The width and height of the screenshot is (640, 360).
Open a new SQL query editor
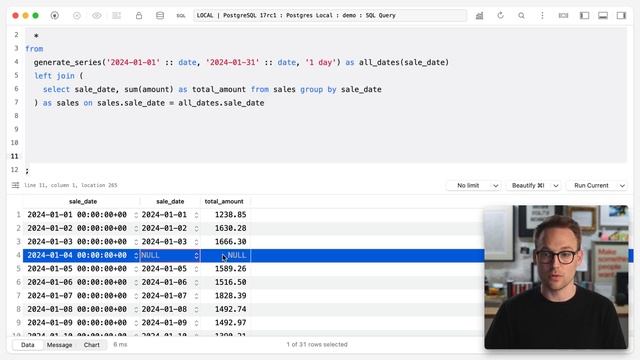(181, 16)
